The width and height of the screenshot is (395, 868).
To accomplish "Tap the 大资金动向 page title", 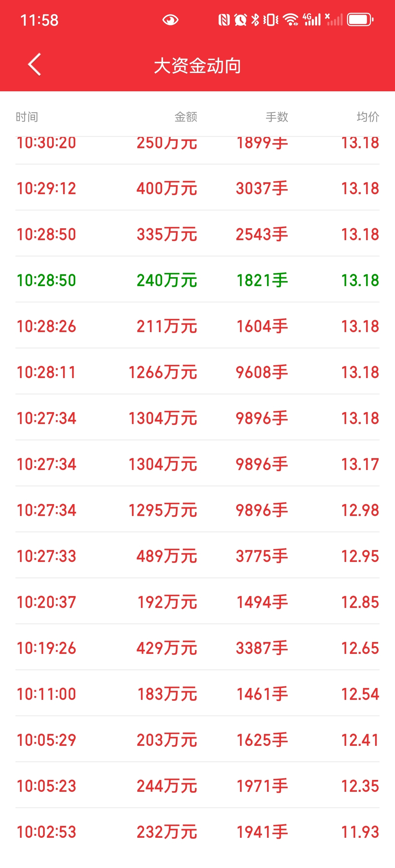I will [197, 66].
